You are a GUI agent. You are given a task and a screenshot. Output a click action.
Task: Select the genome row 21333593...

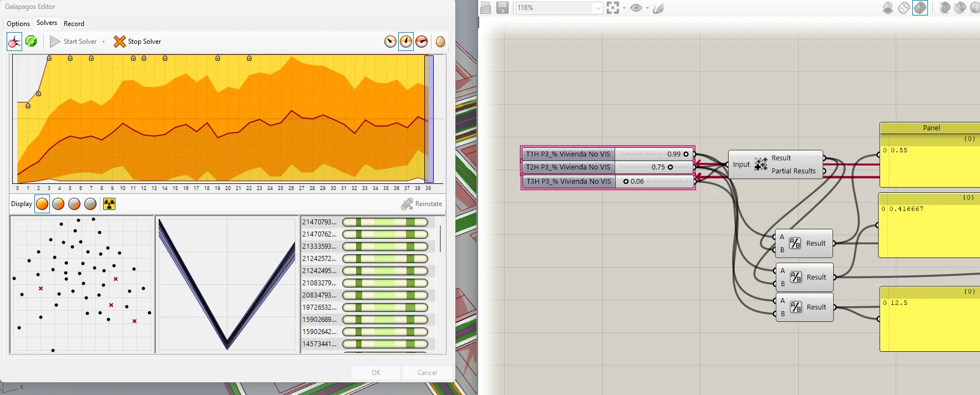(x=367, y=247)
